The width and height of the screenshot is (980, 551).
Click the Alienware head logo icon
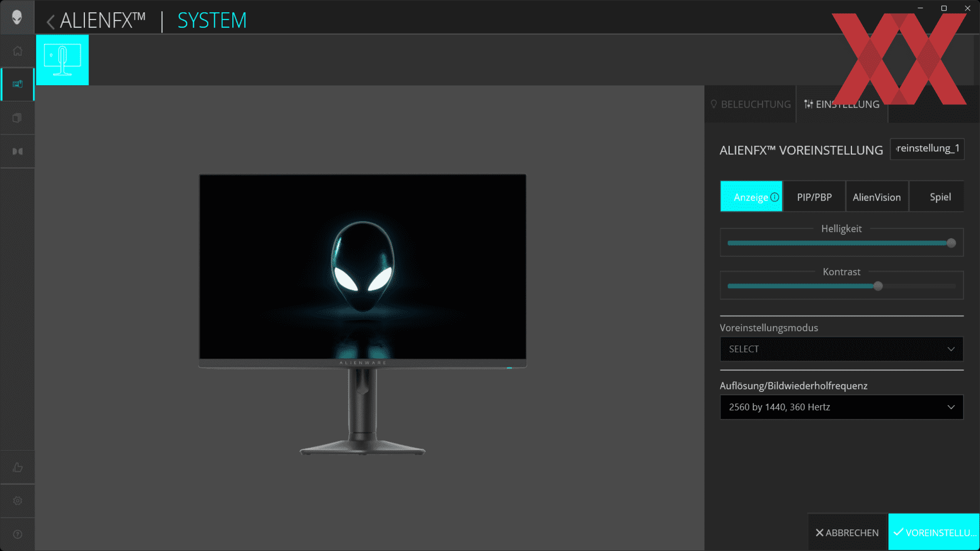click(x=17, y=17)
